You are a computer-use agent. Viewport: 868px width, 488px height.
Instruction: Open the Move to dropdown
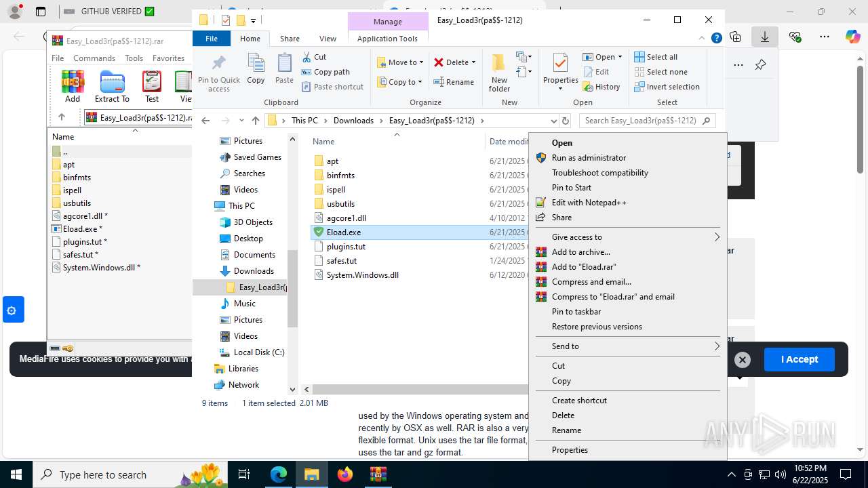pos(400,62)
